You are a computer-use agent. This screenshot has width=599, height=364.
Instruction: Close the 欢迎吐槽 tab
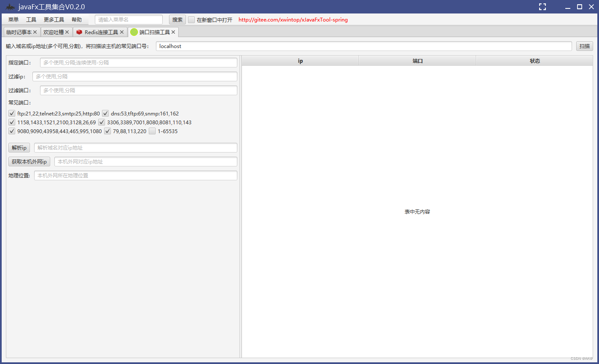[x=67, y=32]
